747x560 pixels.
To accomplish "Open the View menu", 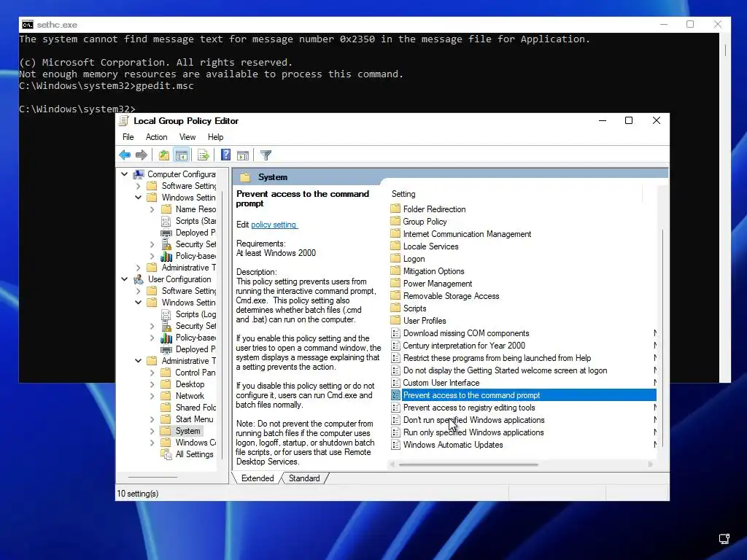I will (187, 137).
